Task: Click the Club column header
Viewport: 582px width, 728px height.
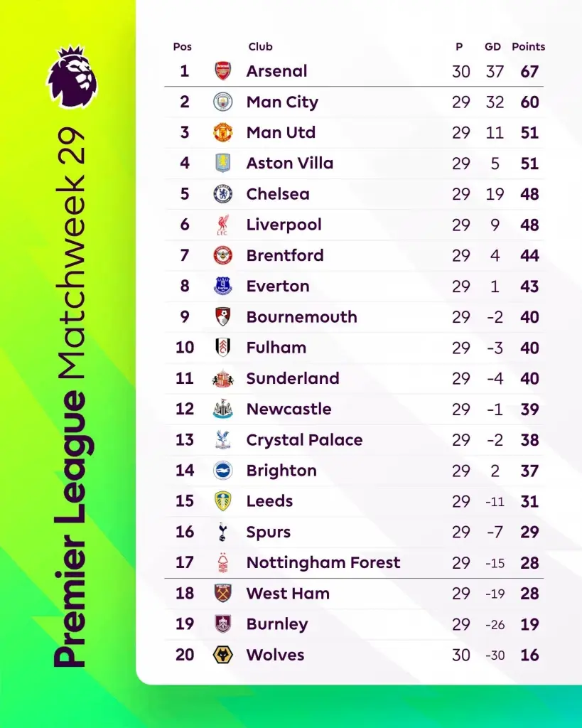Action: (260, 47)
